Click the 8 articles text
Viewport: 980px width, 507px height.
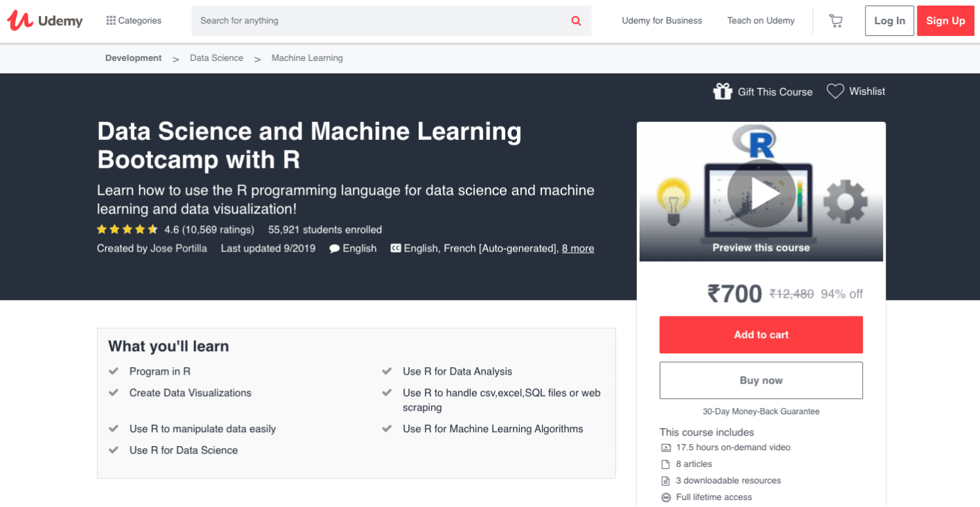pos(694,464)
